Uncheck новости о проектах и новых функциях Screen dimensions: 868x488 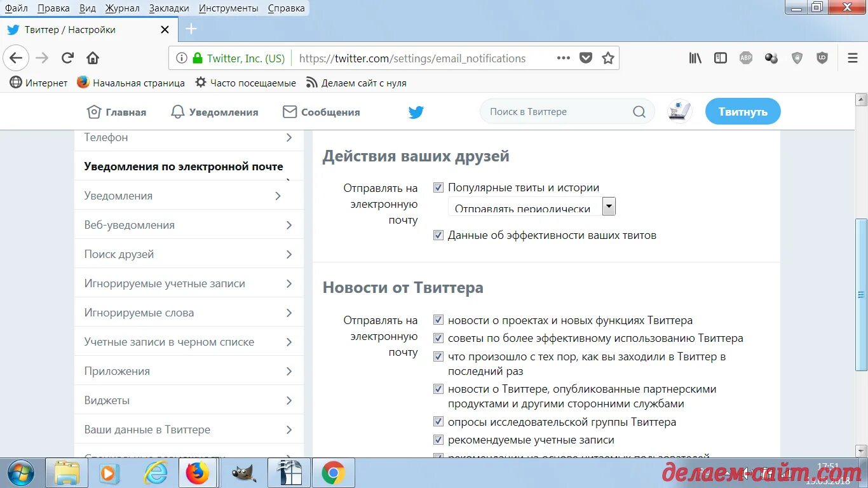(x=438, y=320)
